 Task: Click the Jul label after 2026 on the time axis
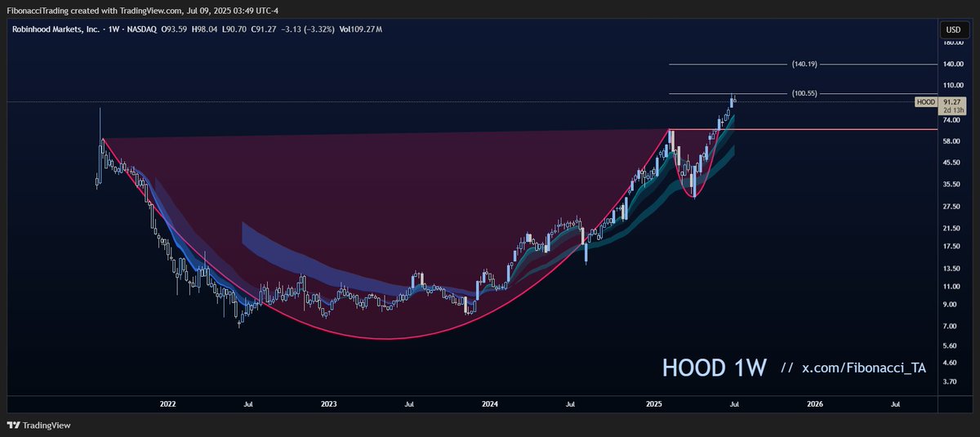coord(895,404)
